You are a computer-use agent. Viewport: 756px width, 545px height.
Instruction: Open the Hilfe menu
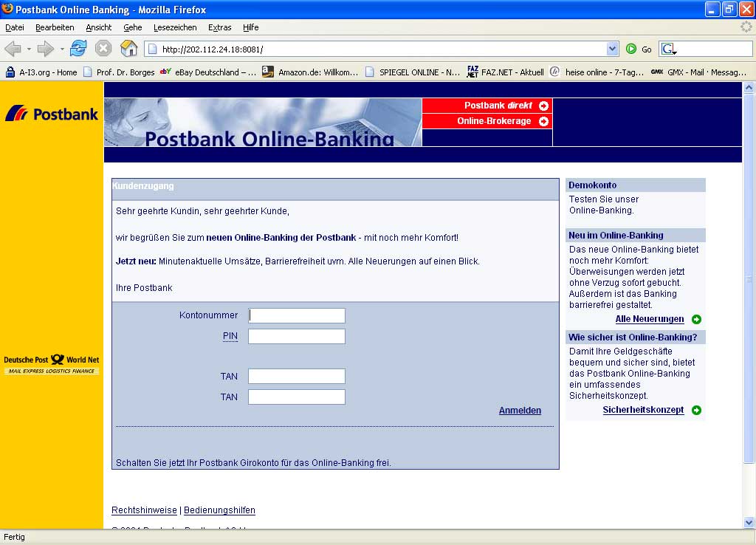click(251, 27)
